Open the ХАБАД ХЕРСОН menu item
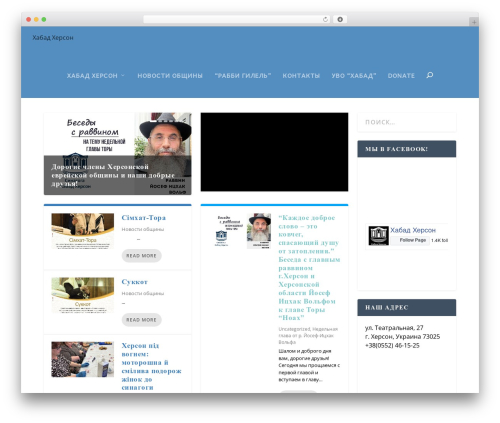 92,76
